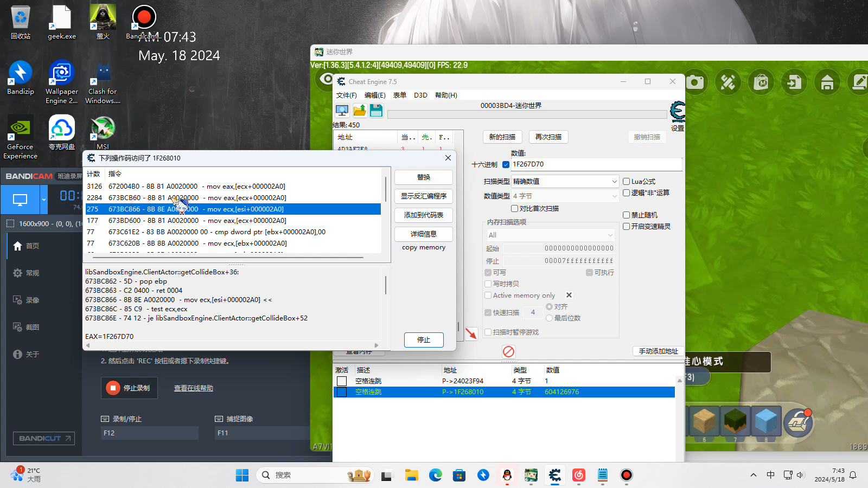Toggle the Active memory only checkbox

tap(488, 296)
